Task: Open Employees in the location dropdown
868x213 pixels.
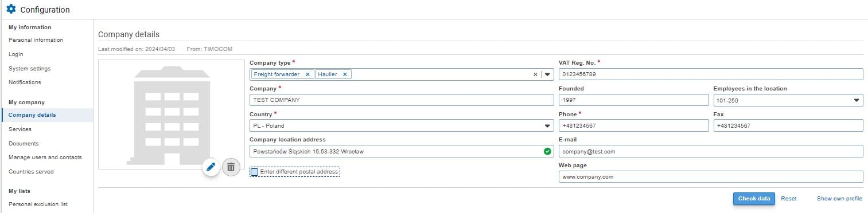Action: pos(788,100)
